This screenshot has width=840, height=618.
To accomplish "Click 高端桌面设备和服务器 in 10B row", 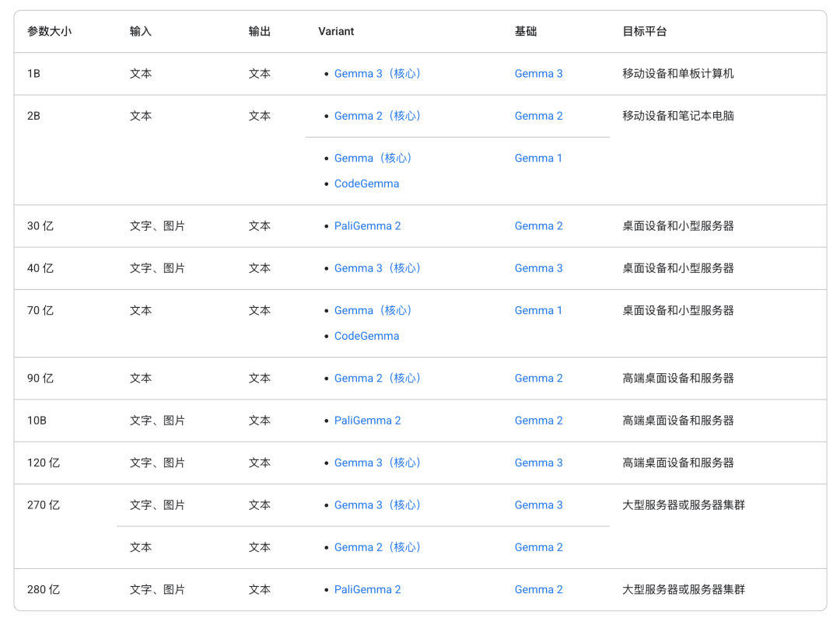I will tap(678, 421).
